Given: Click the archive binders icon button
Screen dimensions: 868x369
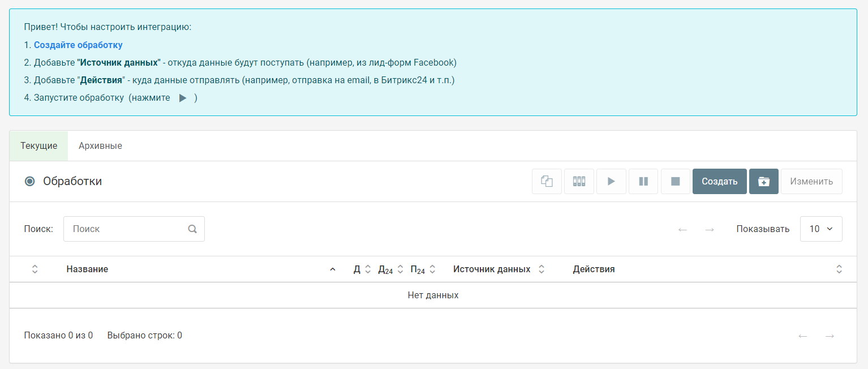Looking at the screenshot, I should 579,181.
